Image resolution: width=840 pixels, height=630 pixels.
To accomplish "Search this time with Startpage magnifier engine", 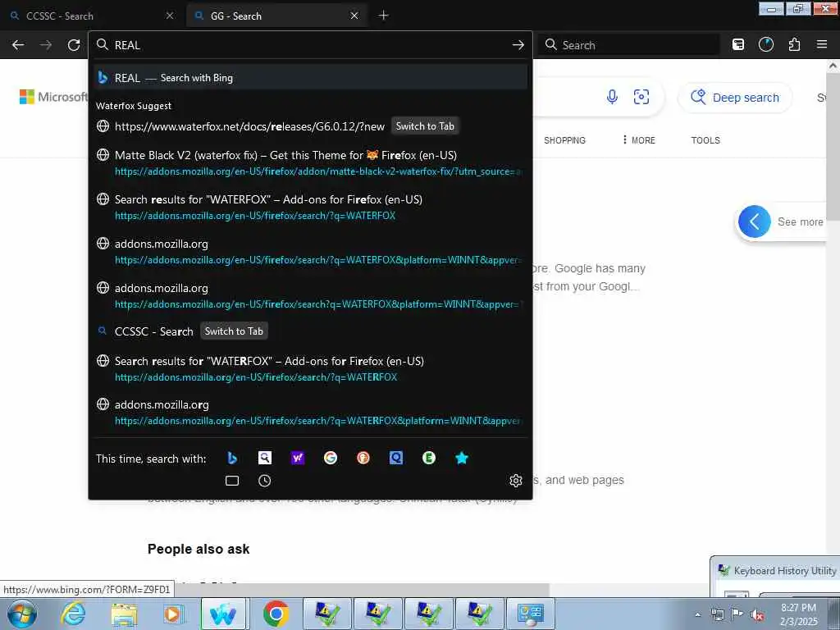I will [x=265, y=458].
